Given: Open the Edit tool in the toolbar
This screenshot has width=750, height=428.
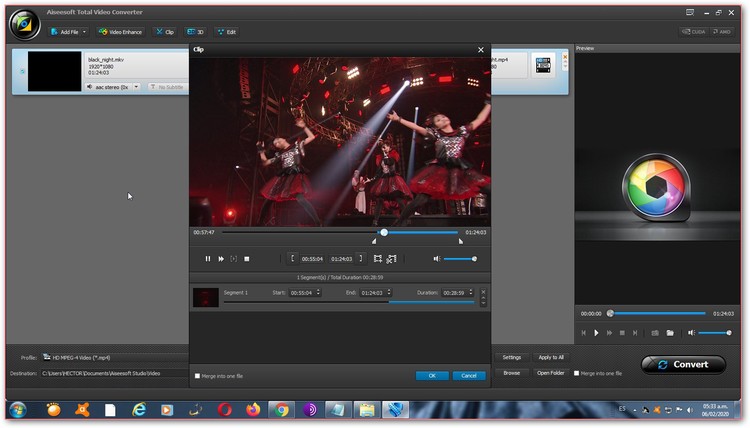Looking at the screenshot, I should click(x=227, y=32).
